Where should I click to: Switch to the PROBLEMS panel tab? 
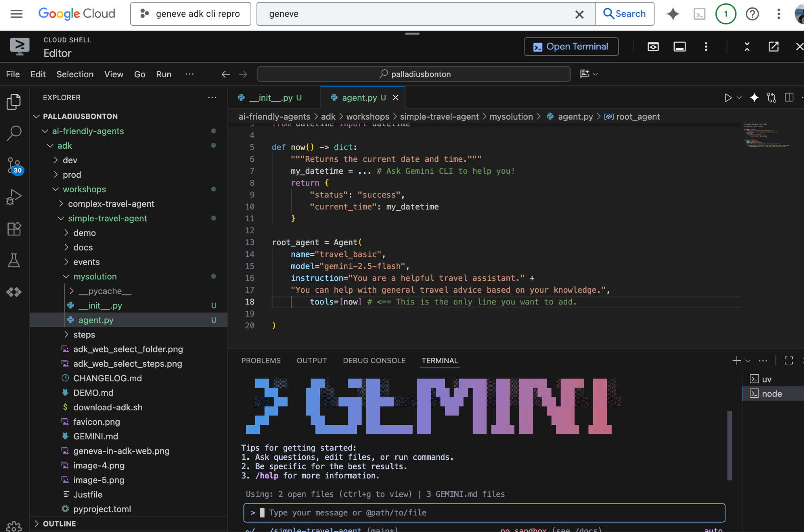261,361
